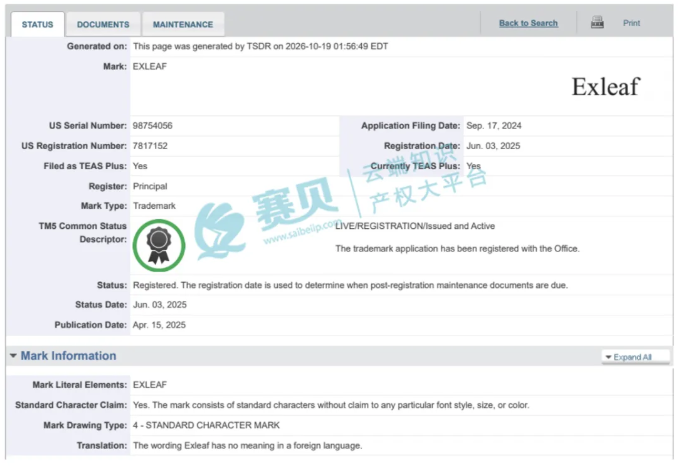Click the Mark value EXLEAF near top
Image resolution: width=681 pixels, height=473 pixels.
pos(150,66)
